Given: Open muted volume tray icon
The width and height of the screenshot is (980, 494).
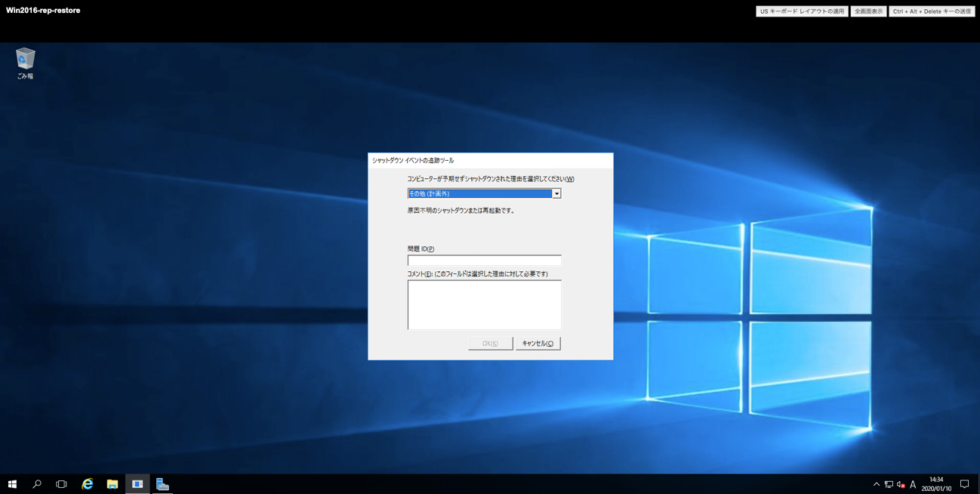Looking at the screenshot, I should (901, 484).
